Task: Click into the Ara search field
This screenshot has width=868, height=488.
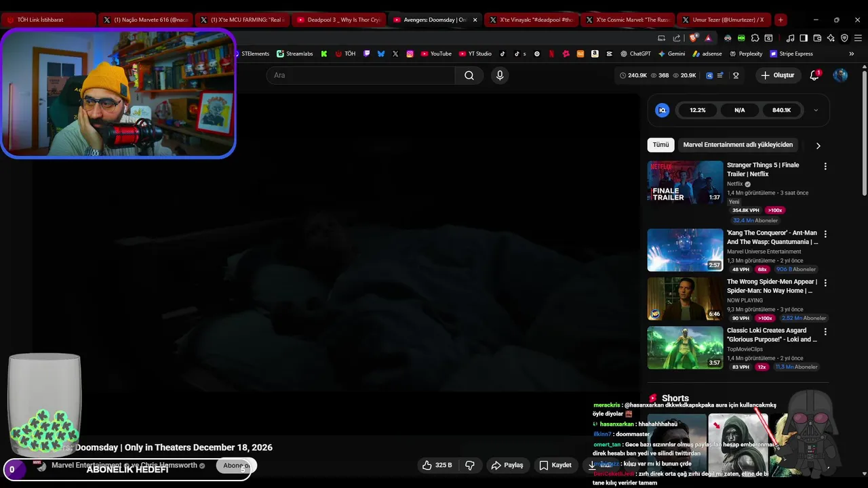Action: point(361,75)
